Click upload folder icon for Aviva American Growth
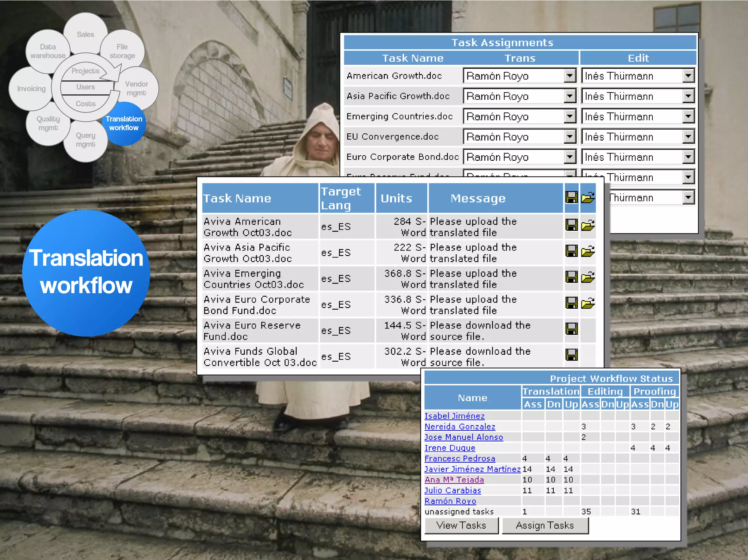Screen dimensions: 748x560 588,225
